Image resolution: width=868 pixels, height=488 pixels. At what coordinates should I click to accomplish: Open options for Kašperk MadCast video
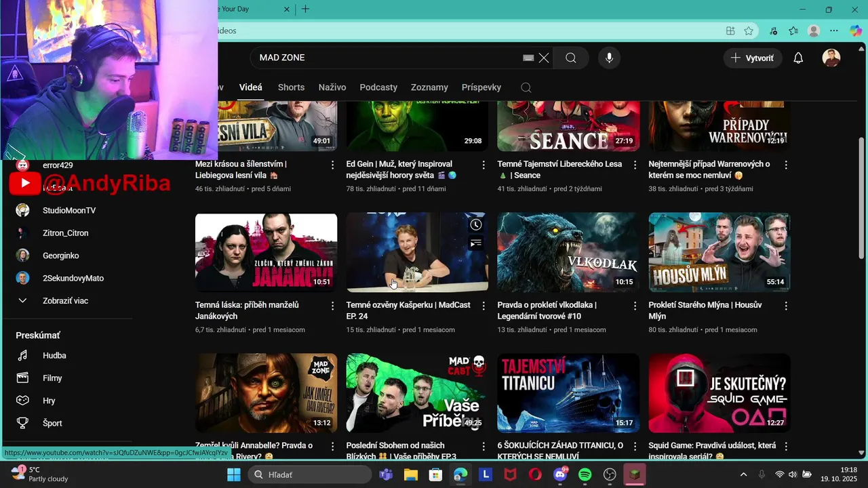tap(484, 306)
